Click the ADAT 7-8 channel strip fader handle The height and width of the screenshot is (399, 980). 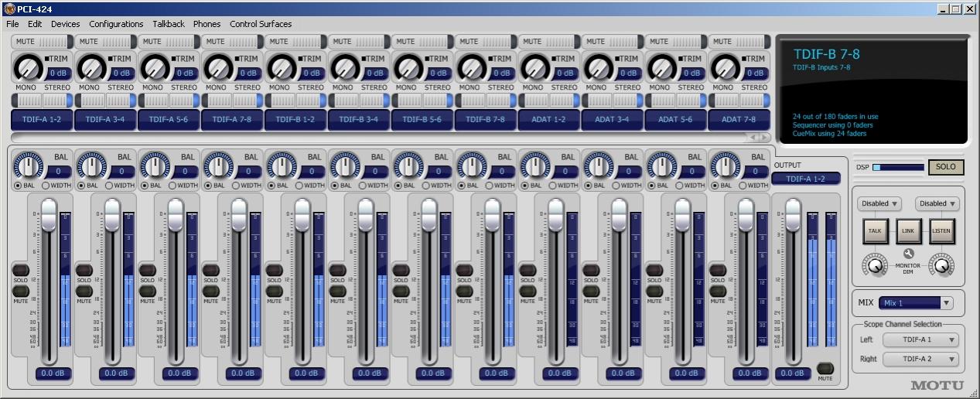(x=746, y=215)
